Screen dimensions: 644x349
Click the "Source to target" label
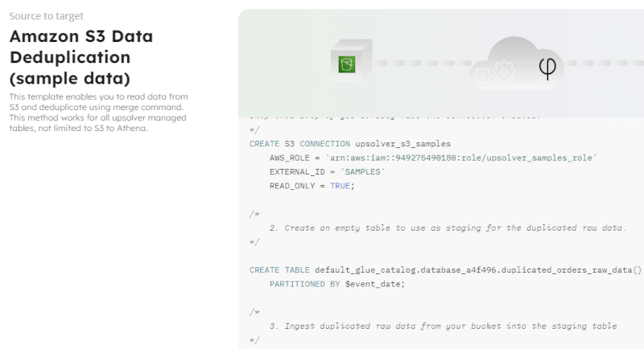tap(46, 16)
